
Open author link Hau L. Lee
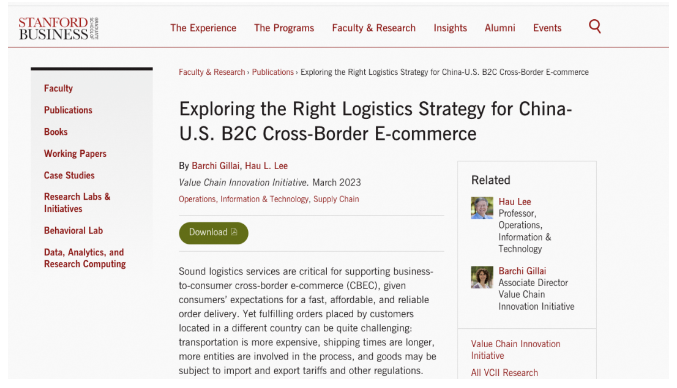pos(266,166)
